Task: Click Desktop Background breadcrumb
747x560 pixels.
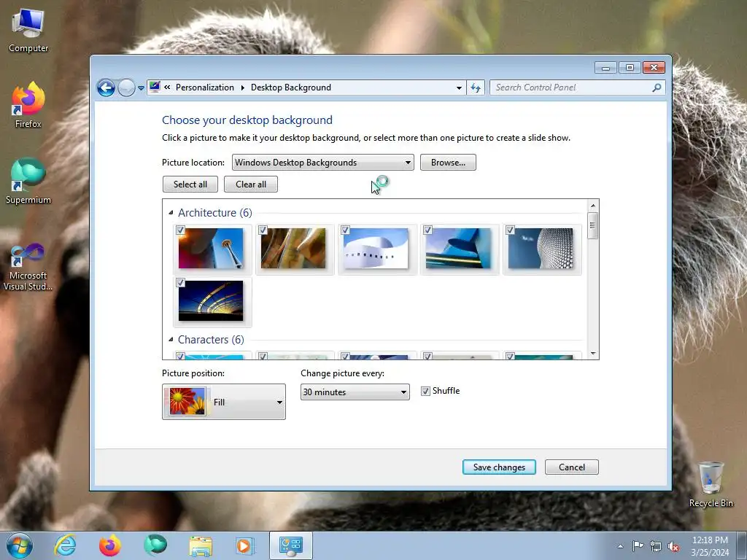Action: point(290,87)
